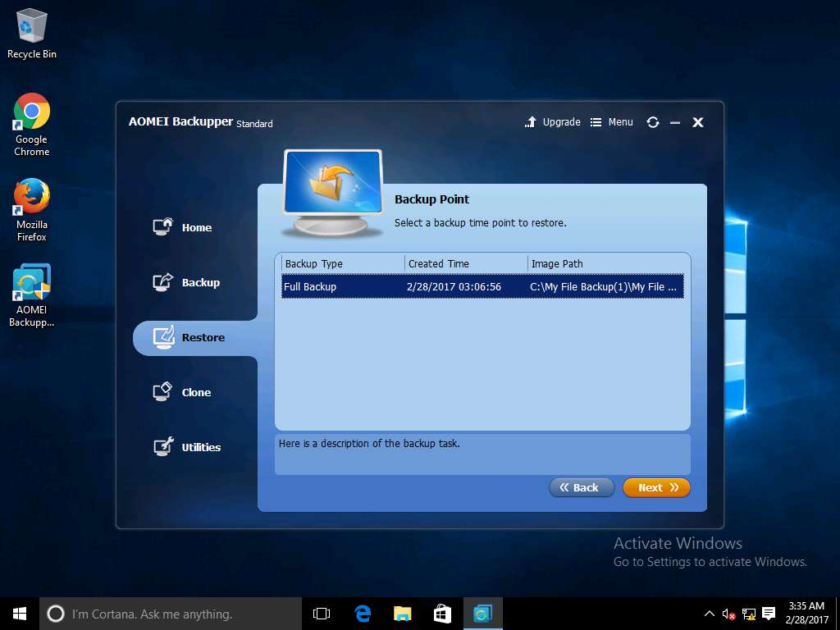Click the network tray icon
This screenshot has height=630, width=840.
pos(748,614)
